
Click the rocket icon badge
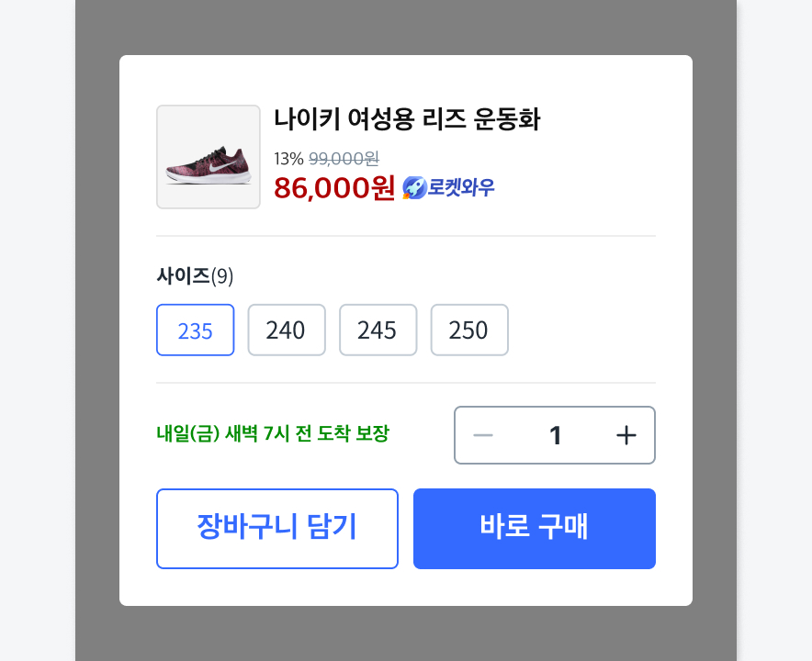tap(414, 188)
